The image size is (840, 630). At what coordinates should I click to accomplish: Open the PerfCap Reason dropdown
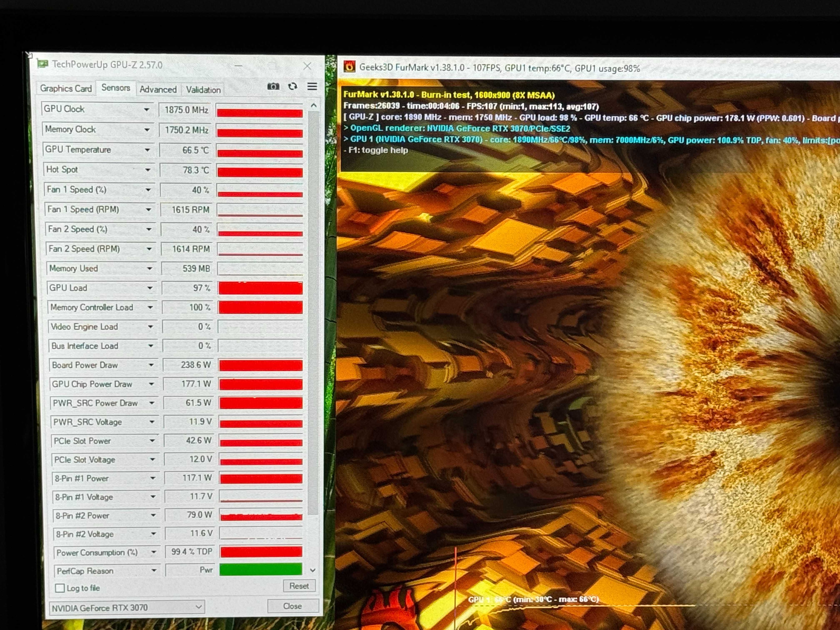[154, 570]
